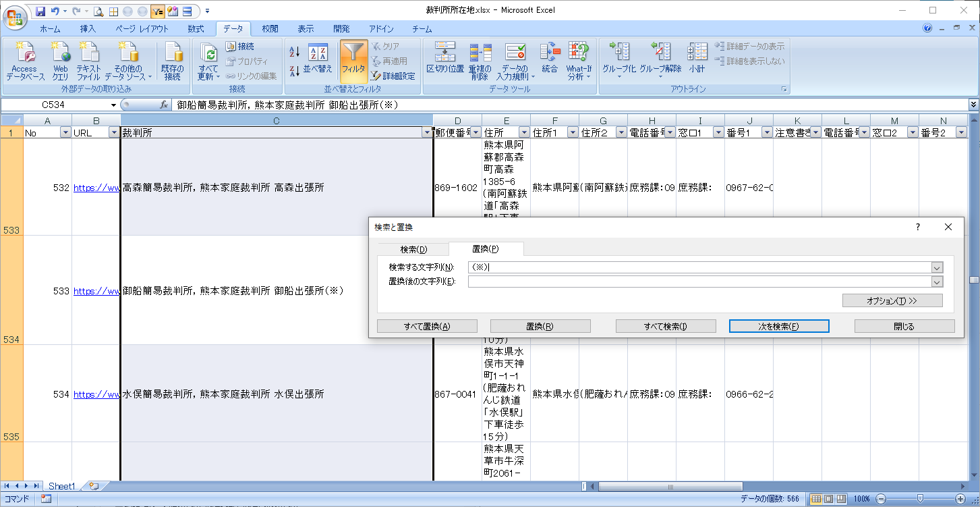Switch to the ホーム ribbon tab
This screenshot has width=980, height=507.
click(50, 29)
